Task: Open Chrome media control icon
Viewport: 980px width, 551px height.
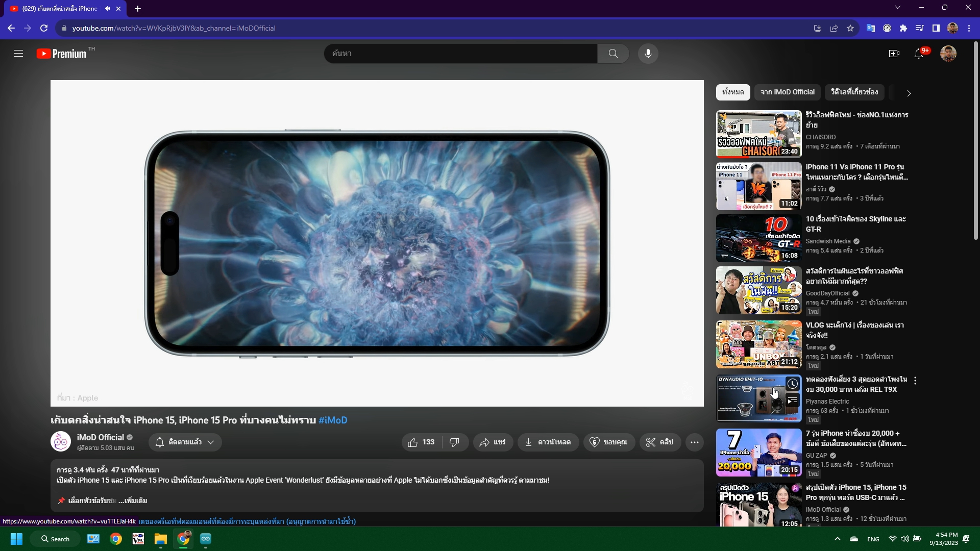Action: coord(919,28)
